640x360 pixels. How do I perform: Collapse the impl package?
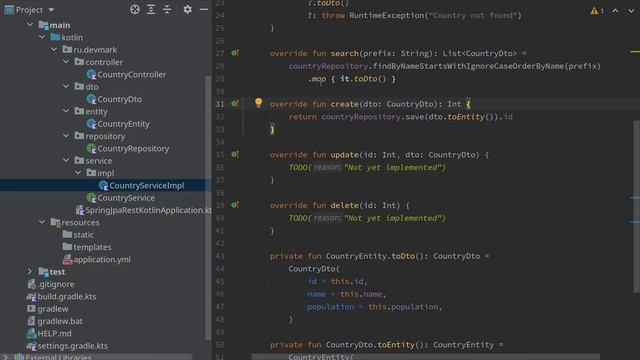pos(78,173)
